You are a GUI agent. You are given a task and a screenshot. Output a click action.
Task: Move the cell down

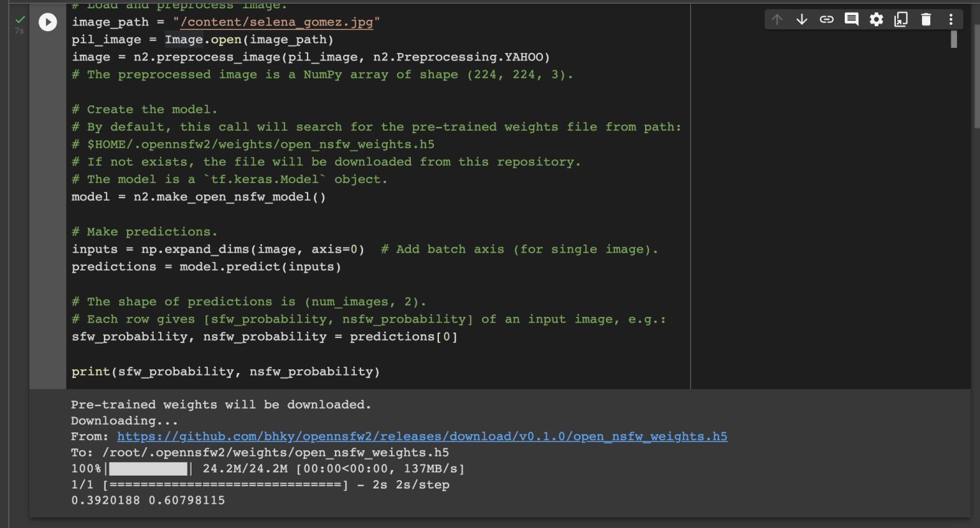(801, 20)
